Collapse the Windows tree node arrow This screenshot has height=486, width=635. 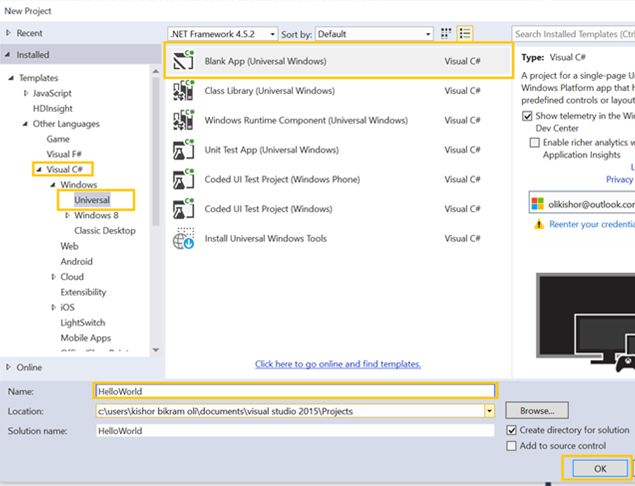53,185
